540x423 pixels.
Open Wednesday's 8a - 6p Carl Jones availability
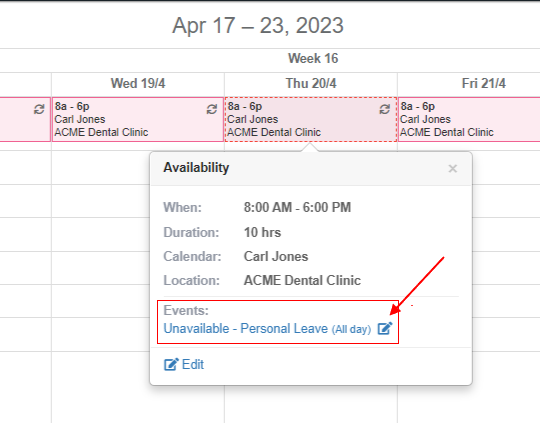[138, 119]
